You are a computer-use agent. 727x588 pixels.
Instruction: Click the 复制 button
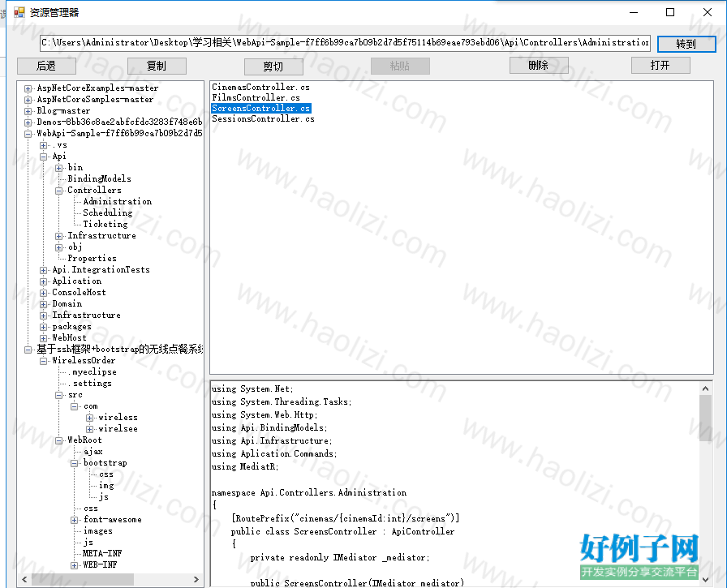tap(157, 66)
